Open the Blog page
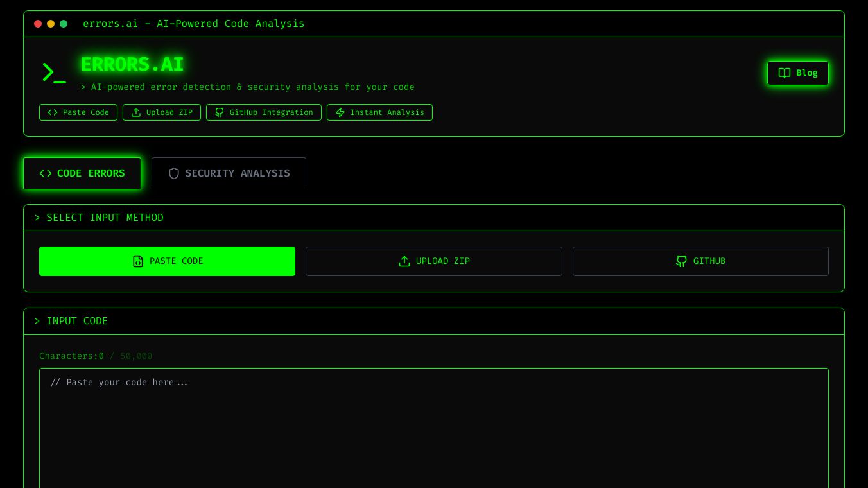Screen dimensions: 868x488 click(x=798, y=73)
